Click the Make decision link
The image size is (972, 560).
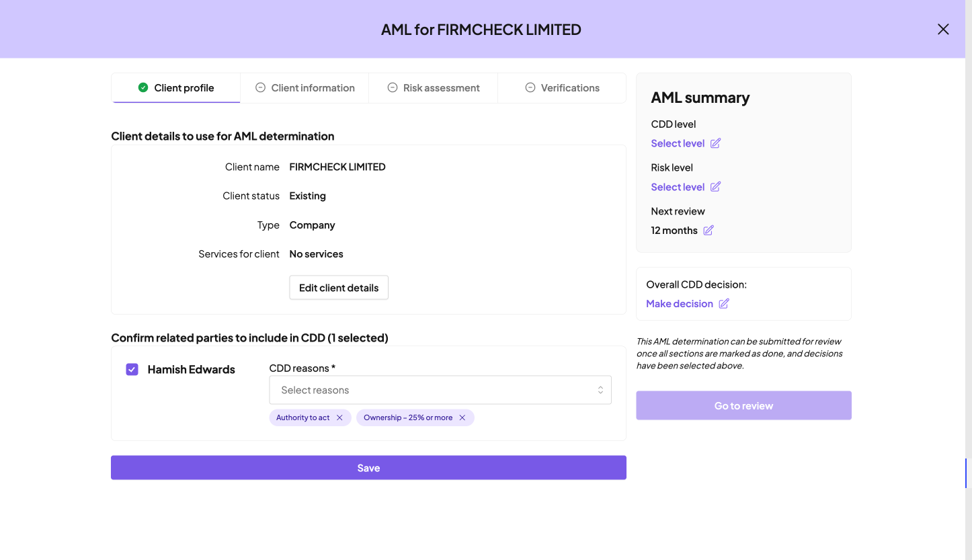click(679, 304)
